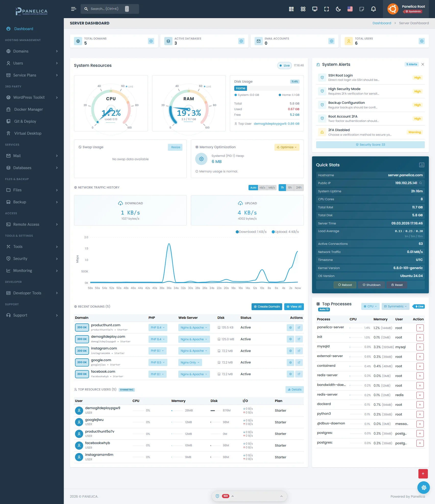The width and height of the screenshot is (435, 504).
Task: Enter fullscreen mode via header icon
Action: point(326,9)
